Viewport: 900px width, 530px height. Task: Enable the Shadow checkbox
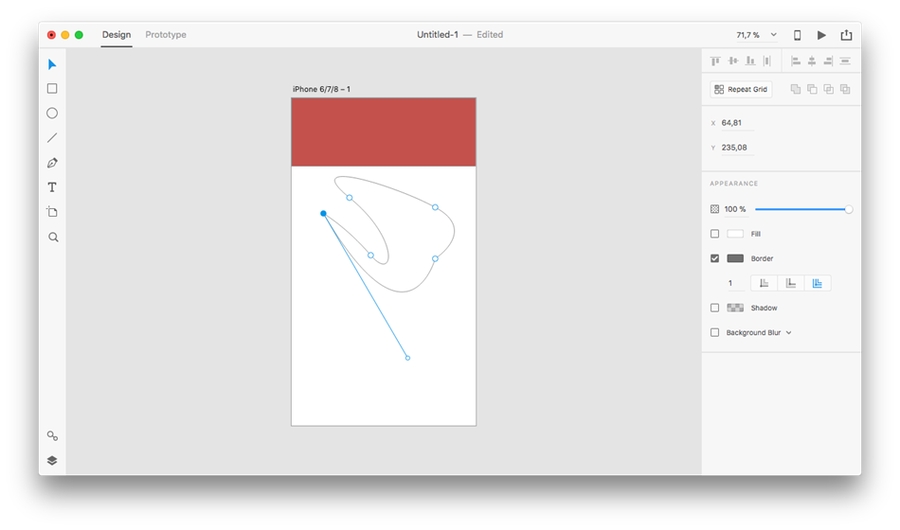[x=714, y=308]
